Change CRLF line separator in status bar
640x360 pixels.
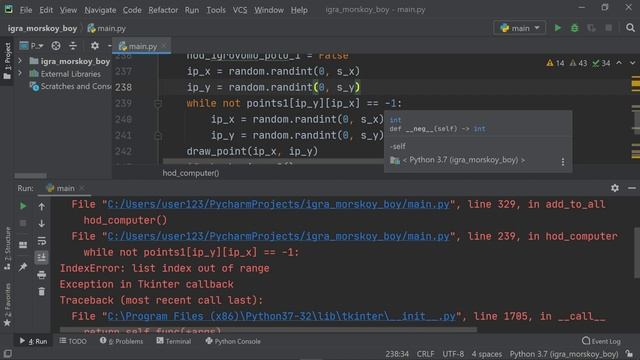click(x=425, y=354)
